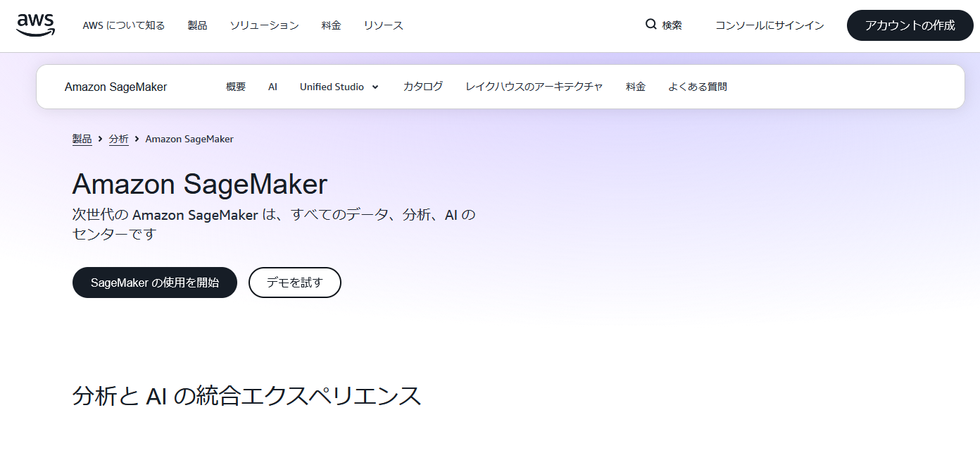Open the カタログ section
This screenshot has width=980, height=465.
tap(422, 86)
